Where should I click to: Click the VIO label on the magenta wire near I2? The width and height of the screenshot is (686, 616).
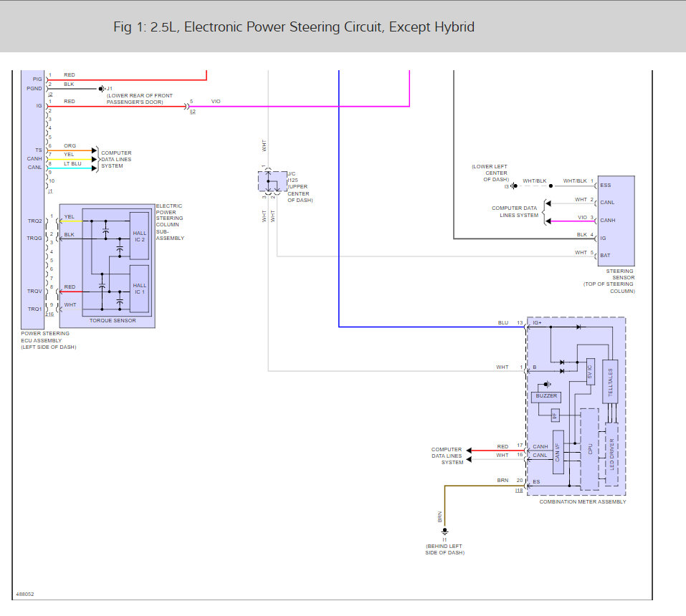pos(216,102)
